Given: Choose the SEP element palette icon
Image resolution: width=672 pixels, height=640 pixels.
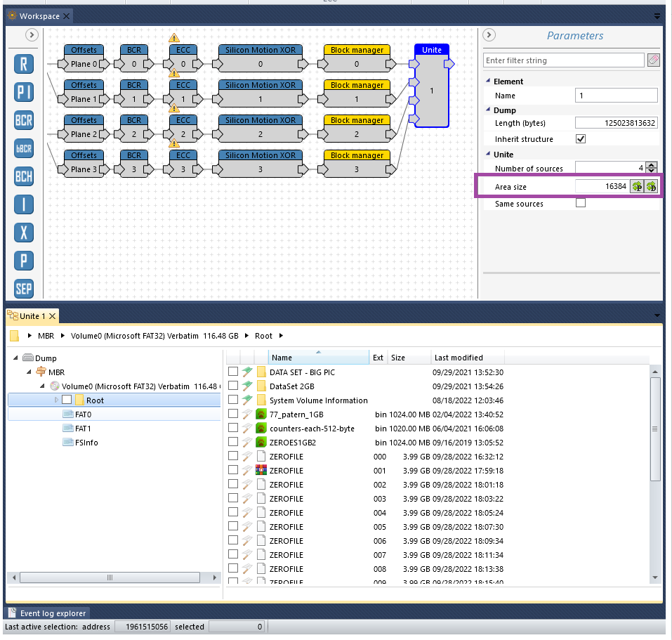Looking at the screenshot, I should (24, 288).
